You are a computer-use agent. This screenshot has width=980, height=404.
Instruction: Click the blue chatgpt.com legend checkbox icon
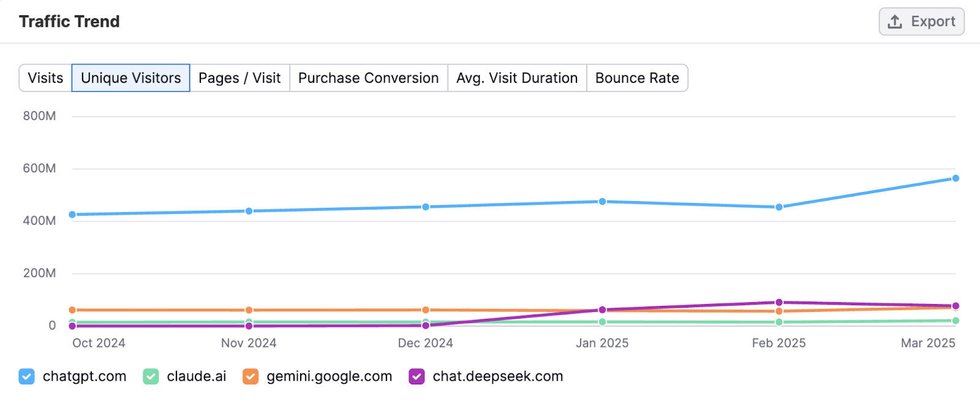[26, 376]
